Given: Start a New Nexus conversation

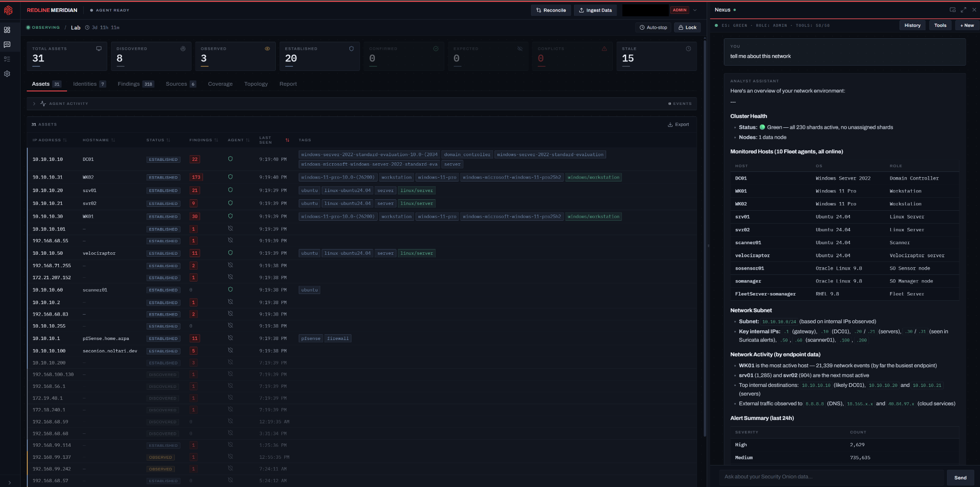Looking at the screenshot, I should click(x=967, y=25).
